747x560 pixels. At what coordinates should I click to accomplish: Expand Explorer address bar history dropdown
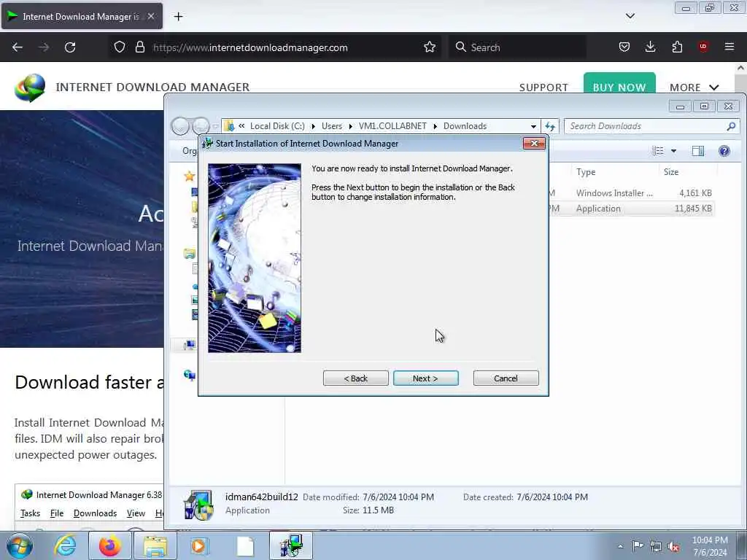533,127
